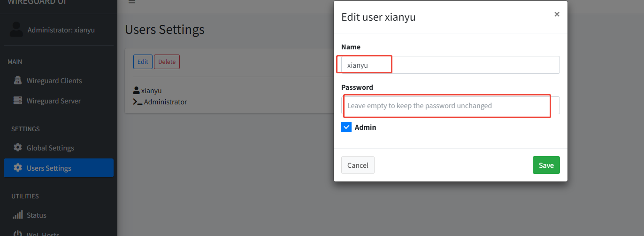Image resolution: width=644 pixels, height=236 pixels.
Task: Click the red Delete user button
Action: click(x=167, y=62)
